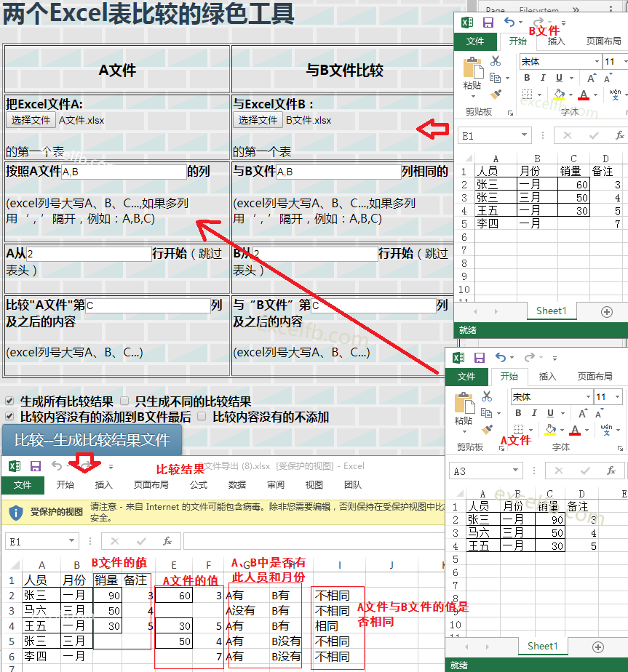Open the 数据 ribbon tab

click(x=237, y=485)
